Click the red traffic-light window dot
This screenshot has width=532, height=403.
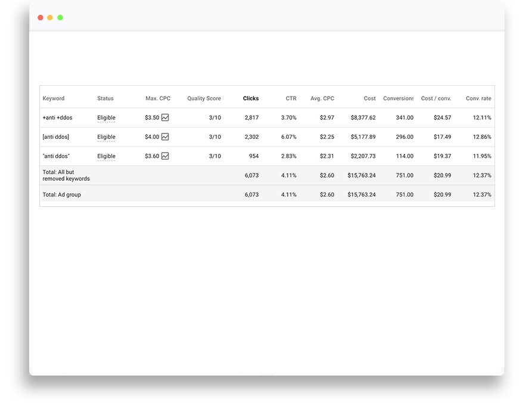pyautogui.click(x=40, y=17)
